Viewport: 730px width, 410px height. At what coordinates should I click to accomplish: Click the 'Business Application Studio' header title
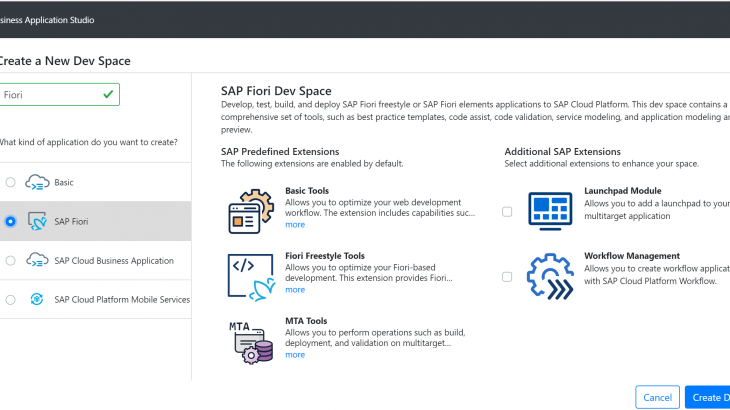pyautogui.click(x=47, y=20)
